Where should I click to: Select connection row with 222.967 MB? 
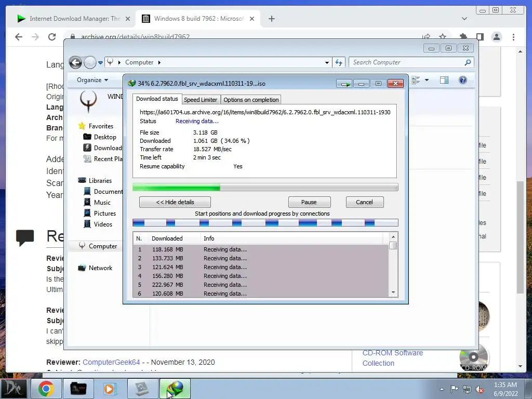click(x=261, y=285)
